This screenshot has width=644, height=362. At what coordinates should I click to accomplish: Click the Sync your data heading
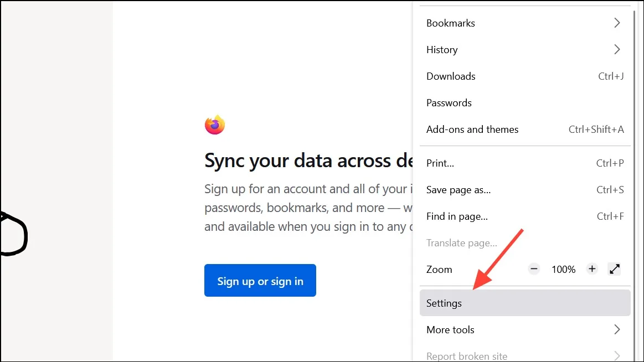[x=308, y=161]
